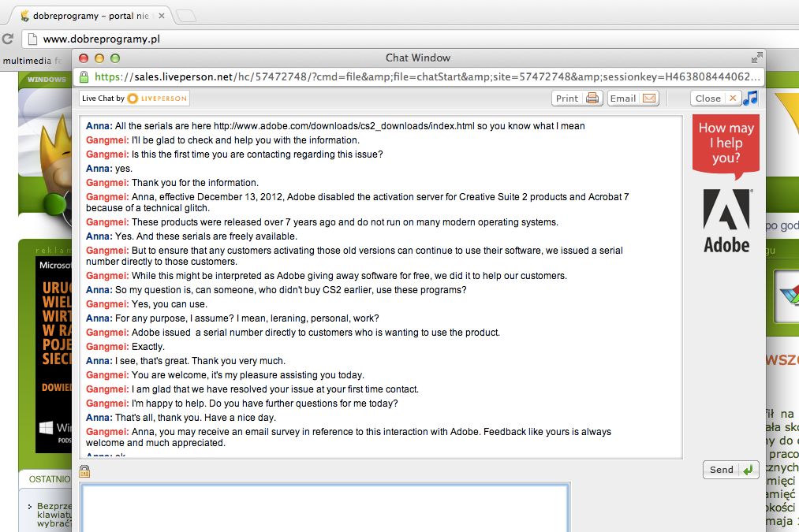Click the browser reload icon
The width and height of the screenshot is (799, 532).
pos(8,39)
